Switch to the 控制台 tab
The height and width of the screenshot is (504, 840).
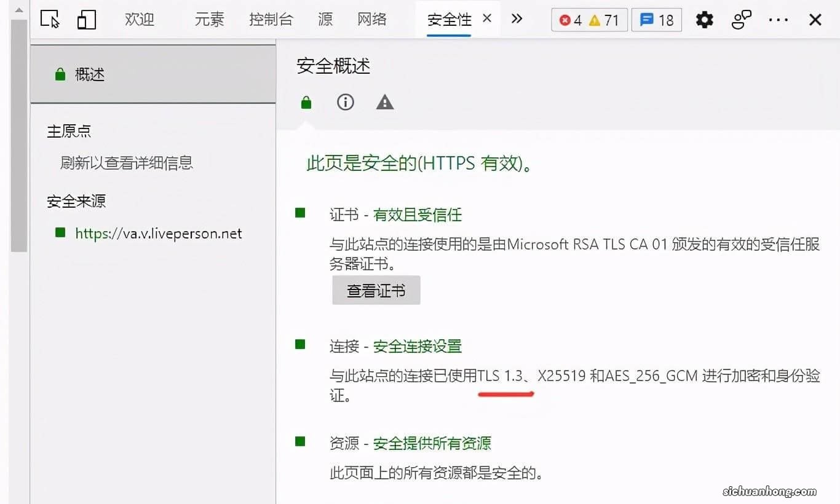tap(272, 19)
